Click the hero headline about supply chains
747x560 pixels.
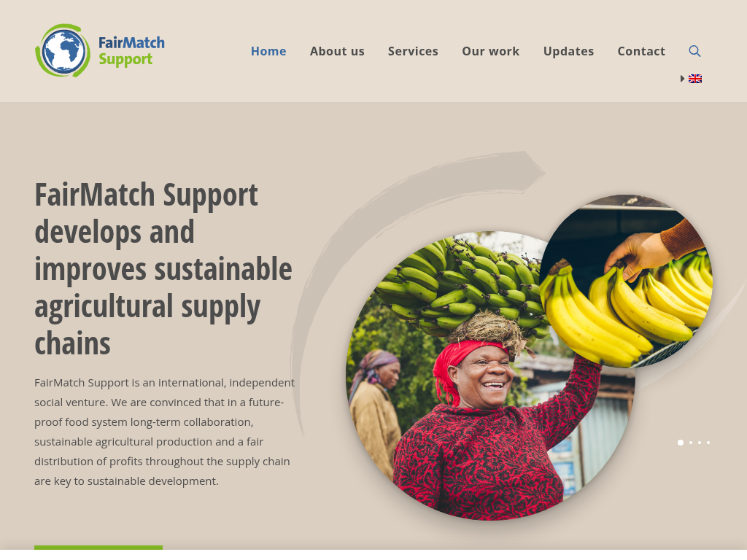coord(163,269)
